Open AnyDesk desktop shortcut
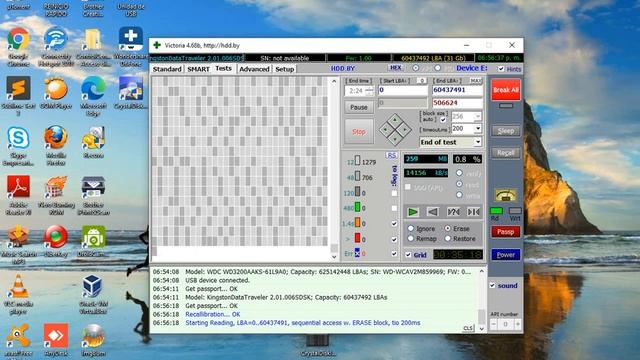Screen dimensions: 640x360 pyautogui.click(x=56, y=340)
